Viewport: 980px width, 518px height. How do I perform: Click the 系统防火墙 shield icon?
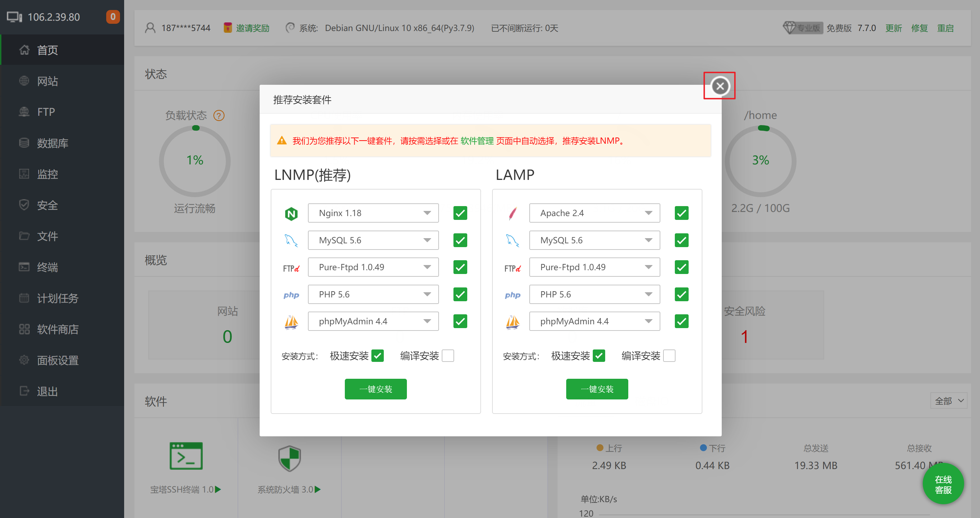pyautogui.click(x=290, y=458)
